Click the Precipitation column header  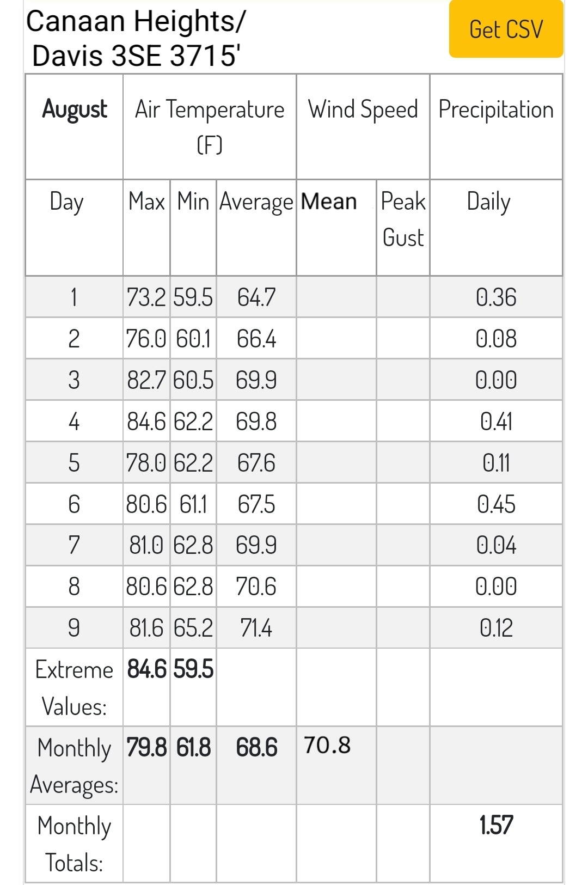[x=496, y=109]
